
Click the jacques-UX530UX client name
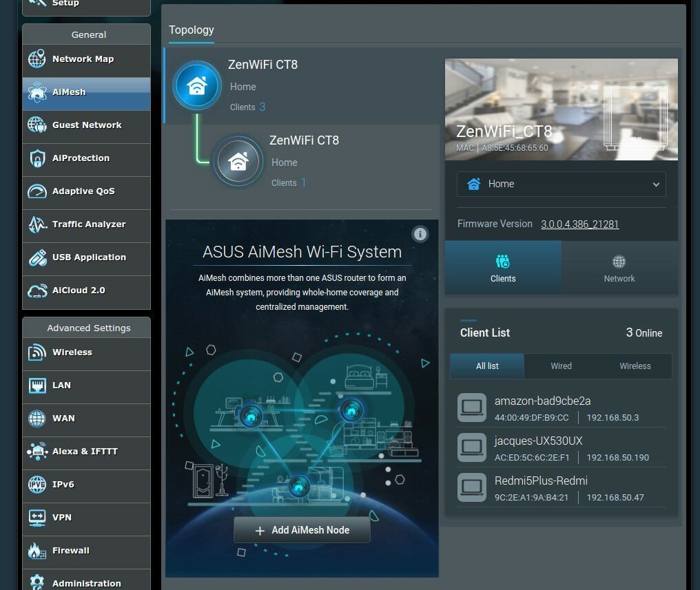point(538,441)
